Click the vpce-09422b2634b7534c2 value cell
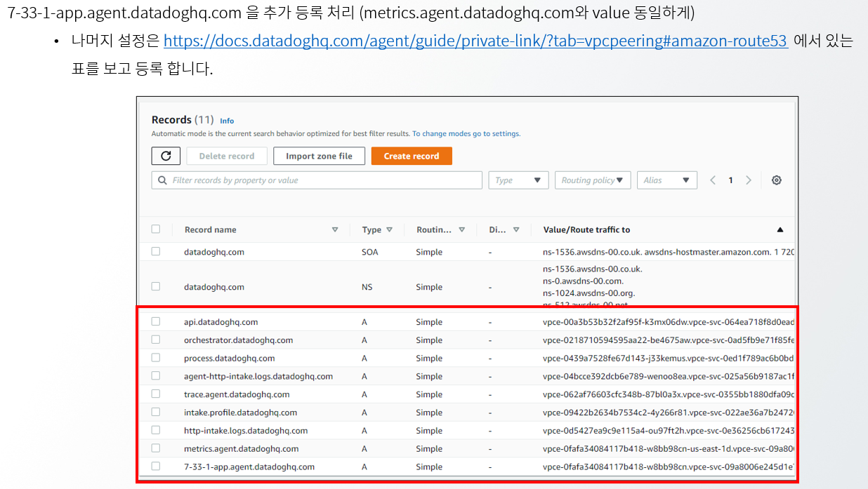This screenshot has width=868, height=489. (x=668, y=413)
